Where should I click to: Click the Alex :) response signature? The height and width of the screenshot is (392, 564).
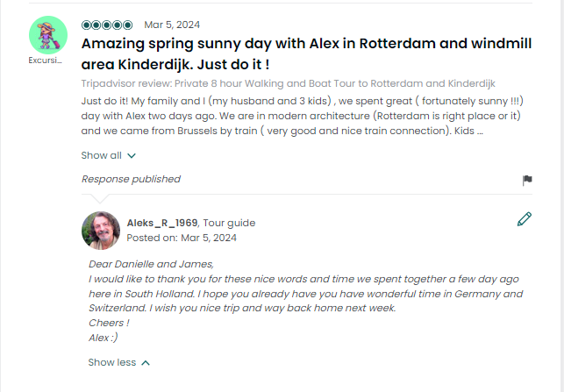tap(104, 338)
